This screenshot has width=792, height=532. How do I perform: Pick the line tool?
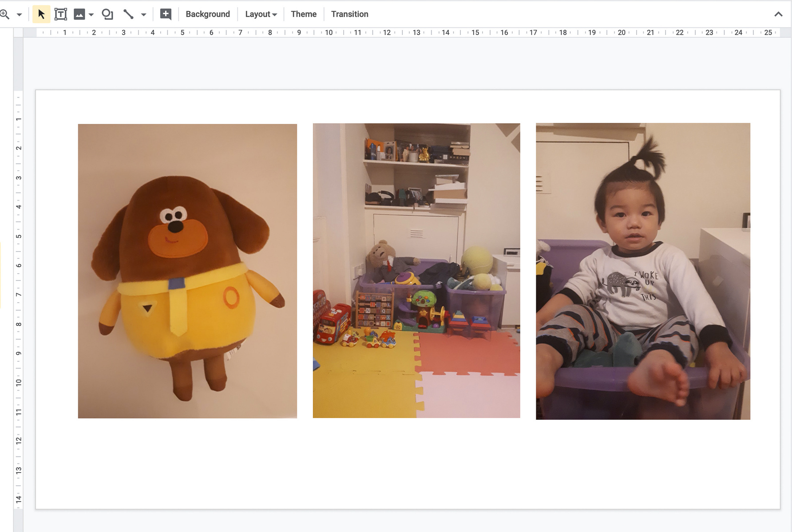[x=128, y=14]
